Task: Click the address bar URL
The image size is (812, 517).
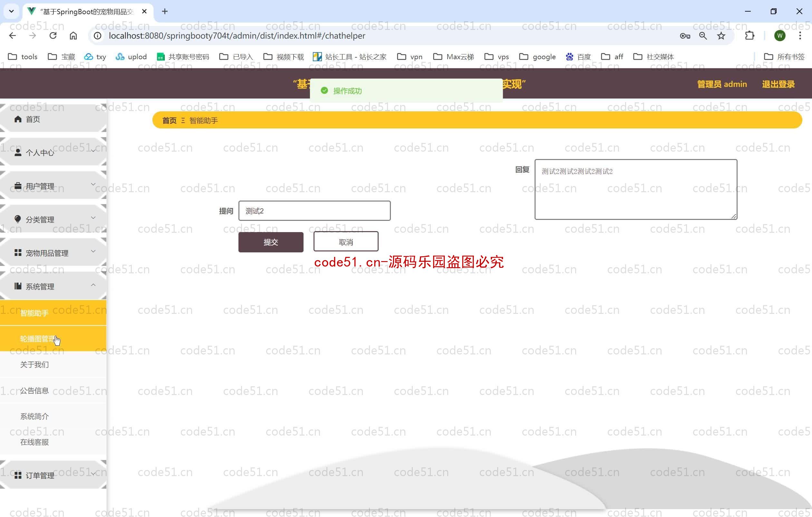Action: pos(237,36)
